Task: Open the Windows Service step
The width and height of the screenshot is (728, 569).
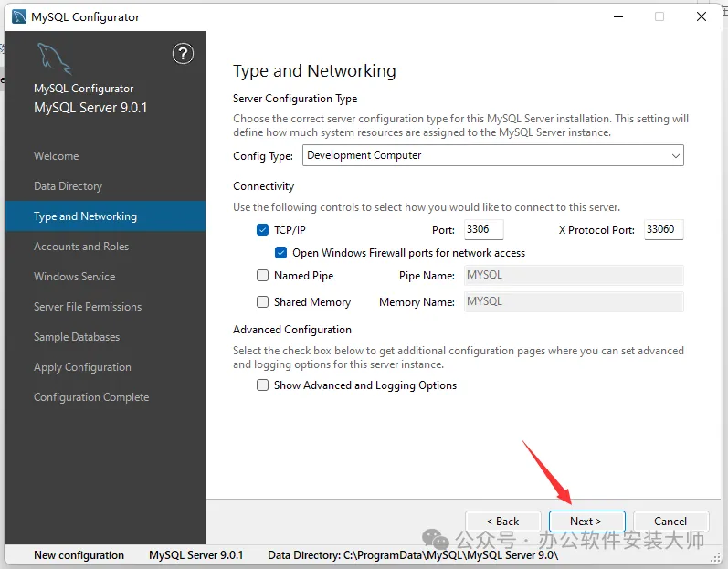Action: point(74,277)
